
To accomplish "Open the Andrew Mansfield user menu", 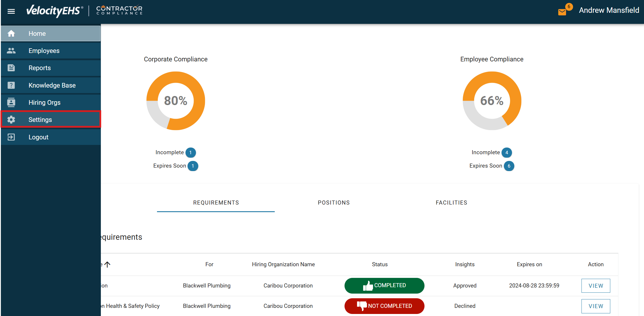I will click(609, 10).
